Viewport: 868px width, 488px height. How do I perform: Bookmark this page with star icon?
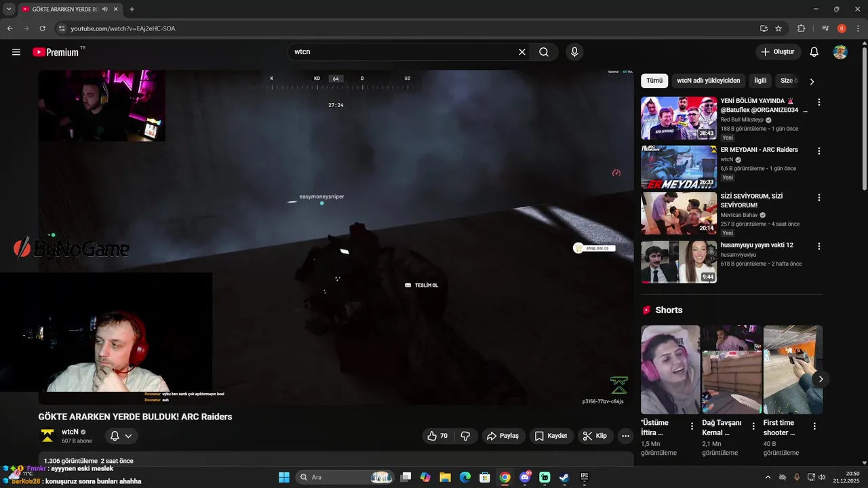[x=778, y=28]
